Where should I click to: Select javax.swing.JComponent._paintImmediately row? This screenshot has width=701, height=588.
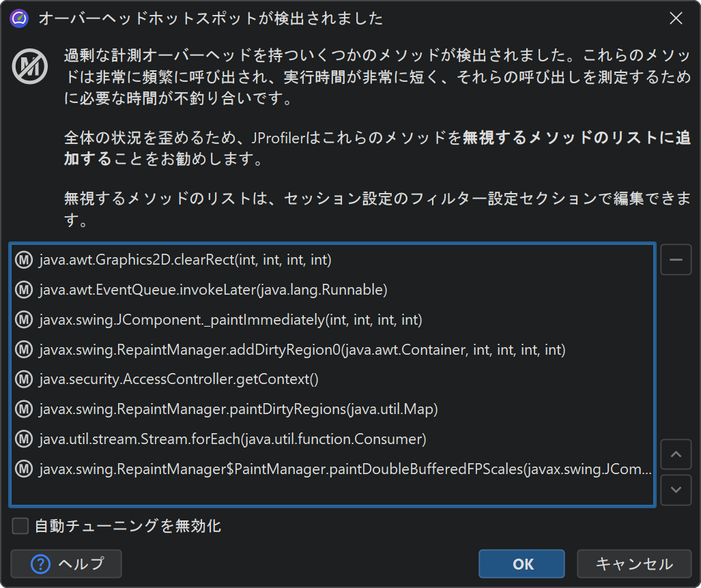(x=332, y=319)
